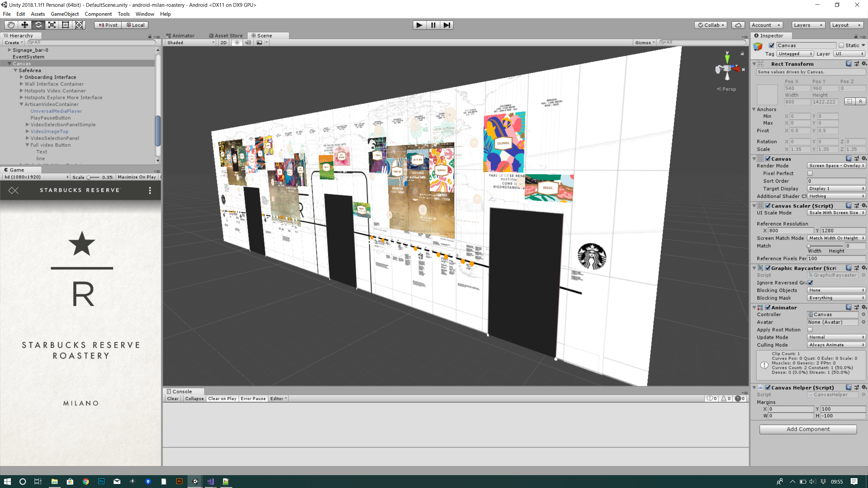Start Play mode
Viewport: 868px width, 488px height.
point(419,25)
